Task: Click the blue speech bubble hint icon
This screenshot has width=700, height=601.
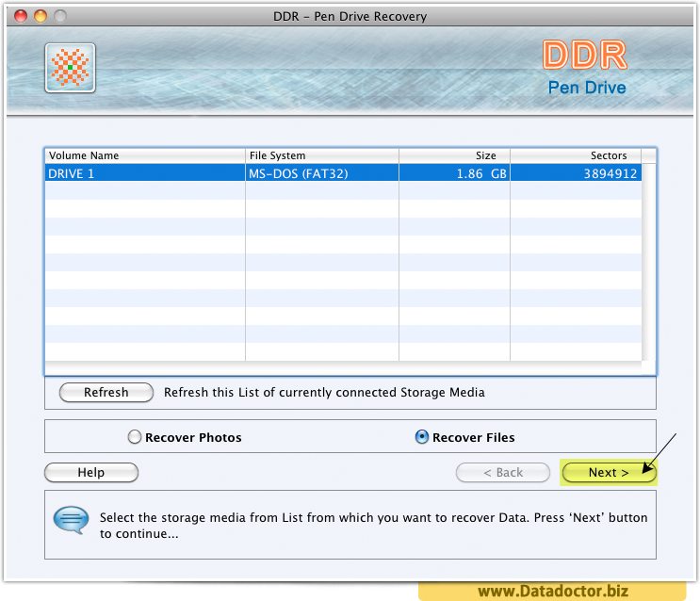Action: (71, 520)
